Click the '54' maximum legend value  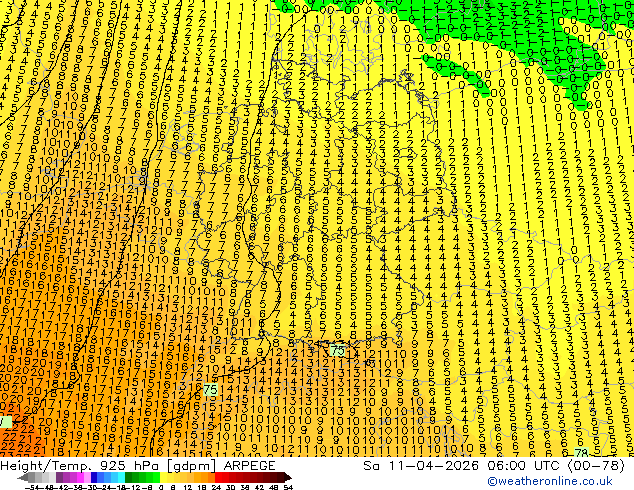(287, 487)
